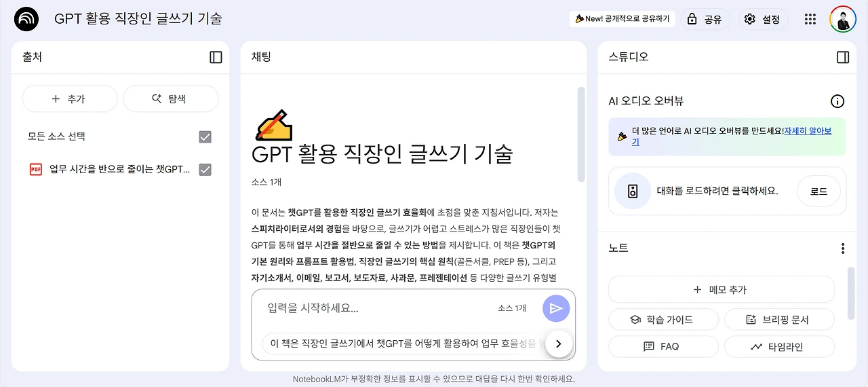Screen dimensions: 868x387
Task: Click the 입력을 시작하세요 chat input field
Action: (376, 308)
